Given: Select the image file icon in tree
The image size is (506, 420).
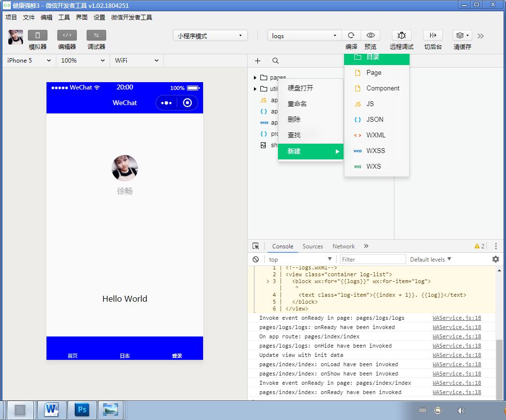Looking at the screenshot, I should (263, 145).
